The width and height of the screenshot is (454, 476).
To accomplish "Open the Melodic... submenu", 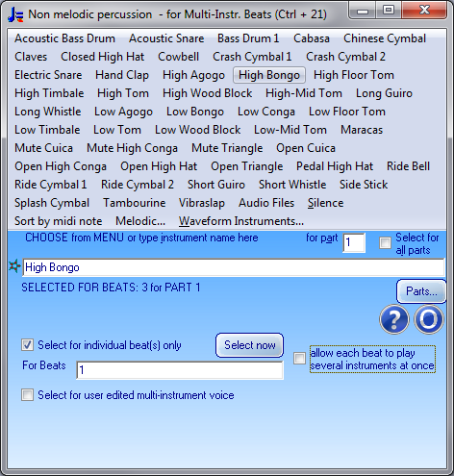I will [x=140, y=221].
